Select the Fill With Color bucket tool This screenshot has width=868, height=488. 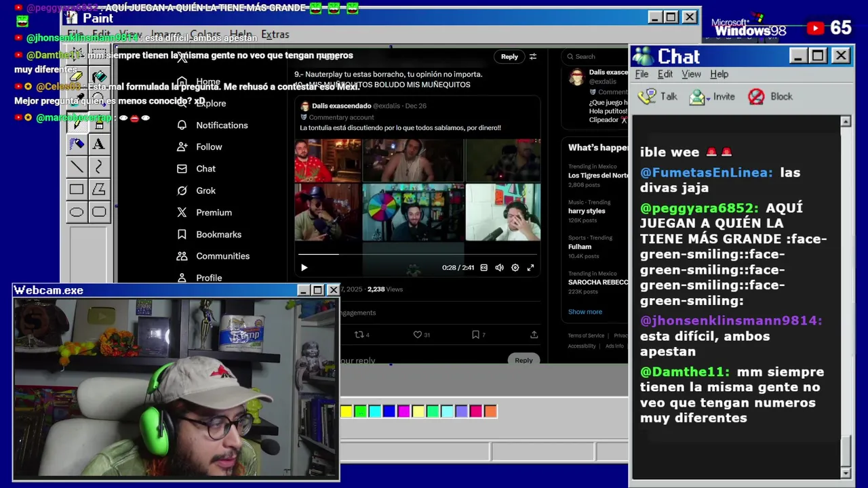pyautogui.click(x=99, y=77)
